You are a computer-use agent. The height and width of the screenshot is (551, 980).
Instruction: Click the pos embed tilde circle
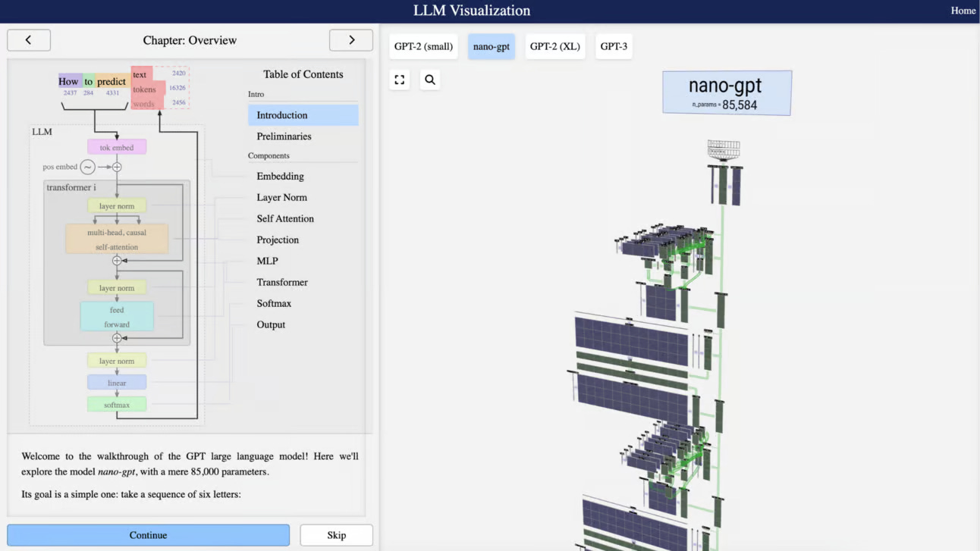(x=88, y=167)
